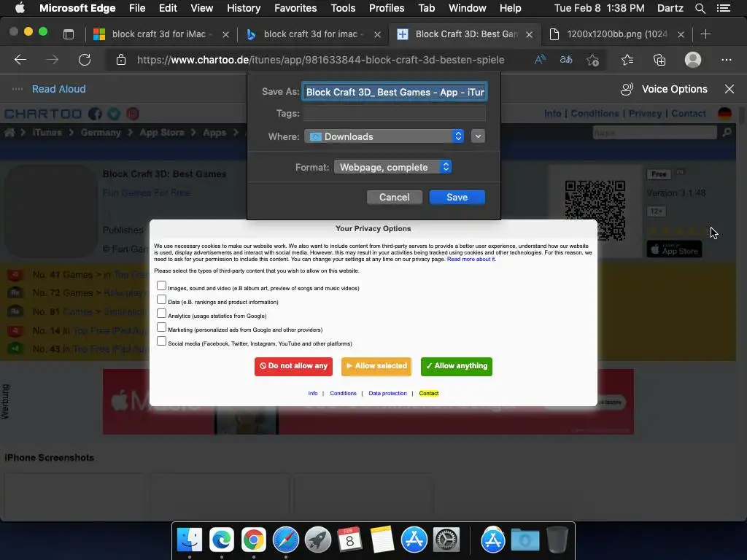Image resolution: width=747 pixels, height=560 pixels.
Task: Open Conditions link in privacy dialog
Action: tap(343, 393)
